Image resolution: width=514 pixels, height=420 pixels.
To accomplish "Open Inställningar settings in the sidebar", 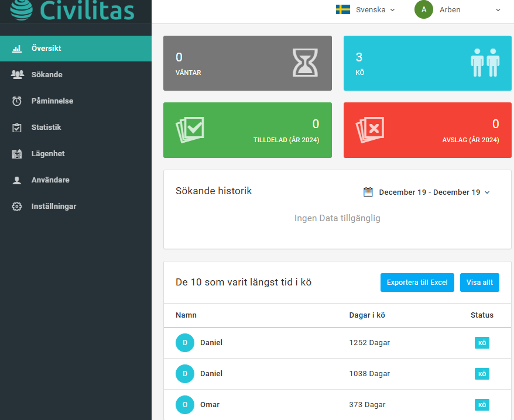I will pyautogui.click(x=54, y=206).
